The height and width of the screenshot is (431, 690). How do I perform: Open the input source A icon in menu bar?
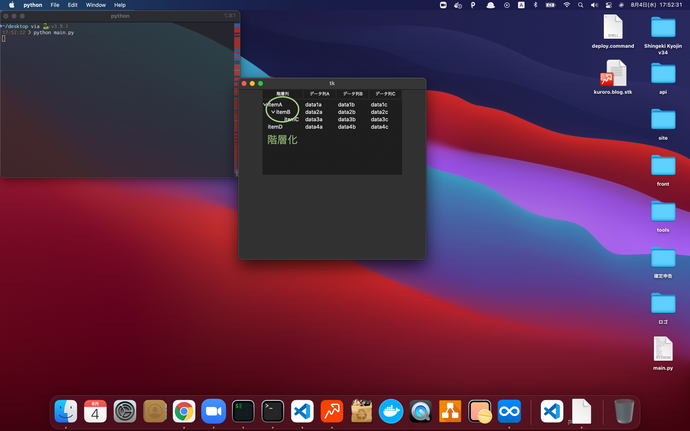pos(521,5)
